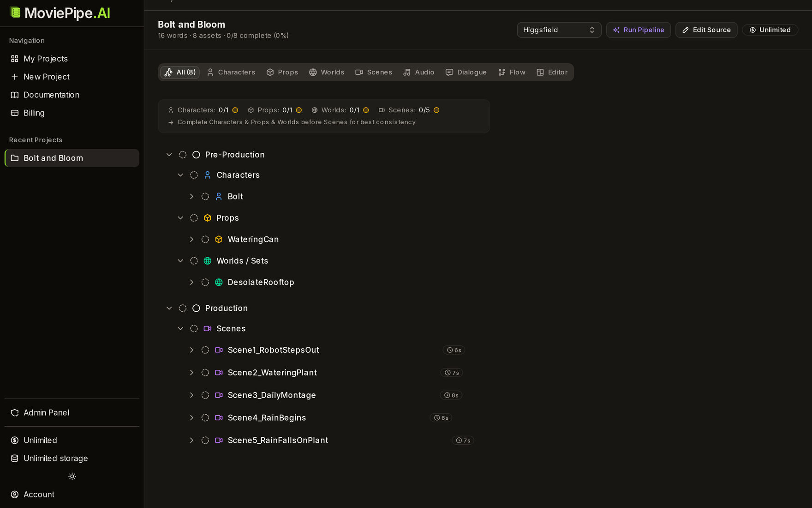
Task: Toggle the status circle for Production group
Action: (x=183, y=308)
